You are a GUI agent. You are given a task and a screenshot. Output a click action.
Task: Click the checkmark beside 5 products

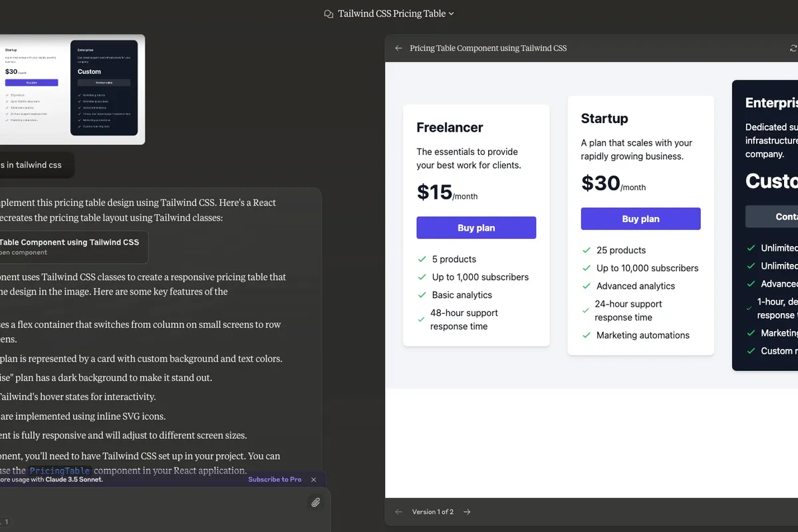(x=422, y=259)
